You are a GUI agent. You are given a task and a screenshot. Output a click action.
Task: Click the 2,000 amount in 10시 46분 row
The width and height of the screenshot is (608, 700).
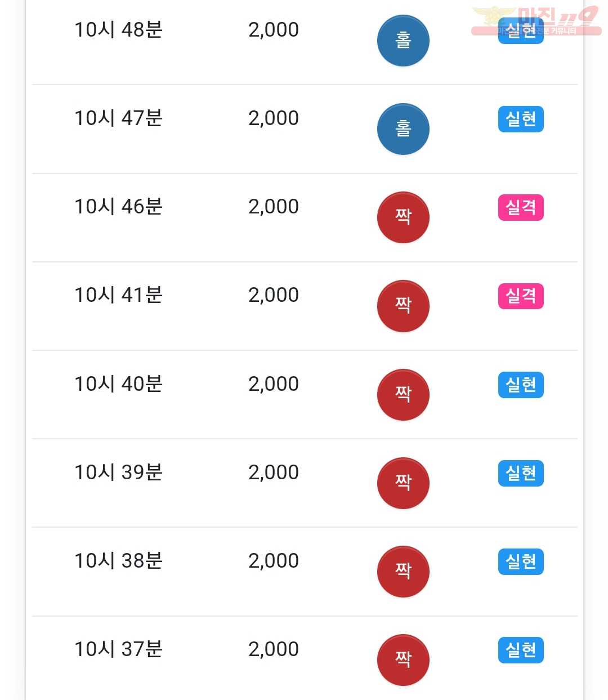[x=274, y=207]
